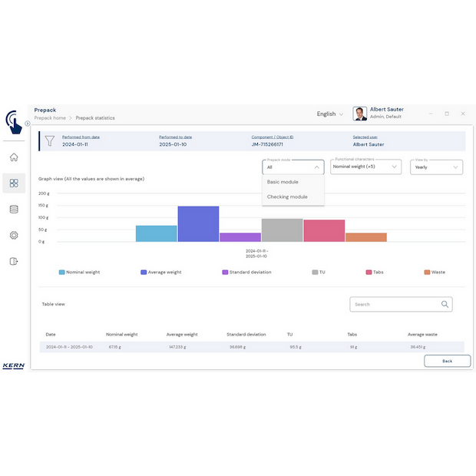
Task: Click into the table Search field
Action: coord(395,304)
